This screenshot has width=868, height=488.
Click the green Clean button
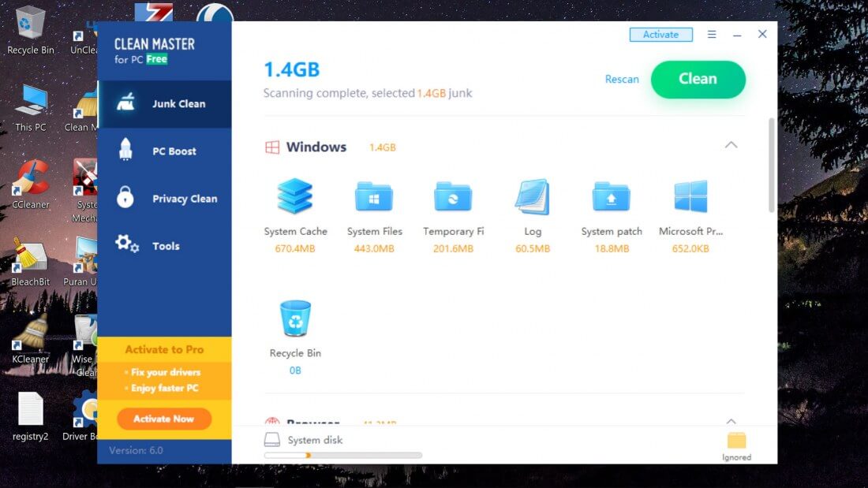[698, 79]
